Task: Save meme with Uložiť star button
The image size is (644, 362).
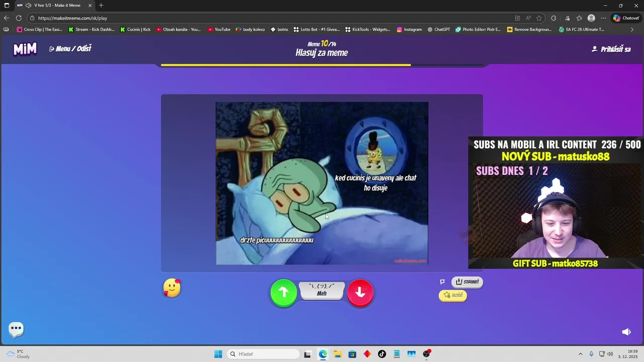Action: (453, 295)
